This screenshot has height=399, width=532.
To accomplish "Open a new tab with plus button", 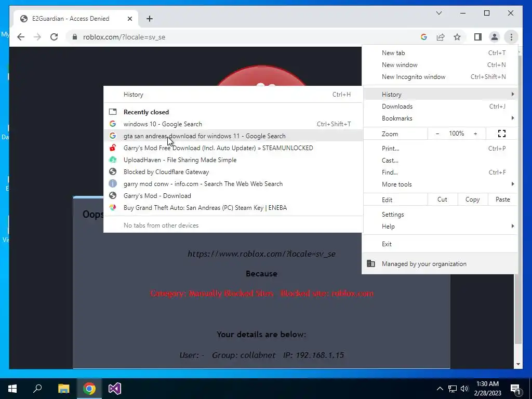I will [150, 19].
